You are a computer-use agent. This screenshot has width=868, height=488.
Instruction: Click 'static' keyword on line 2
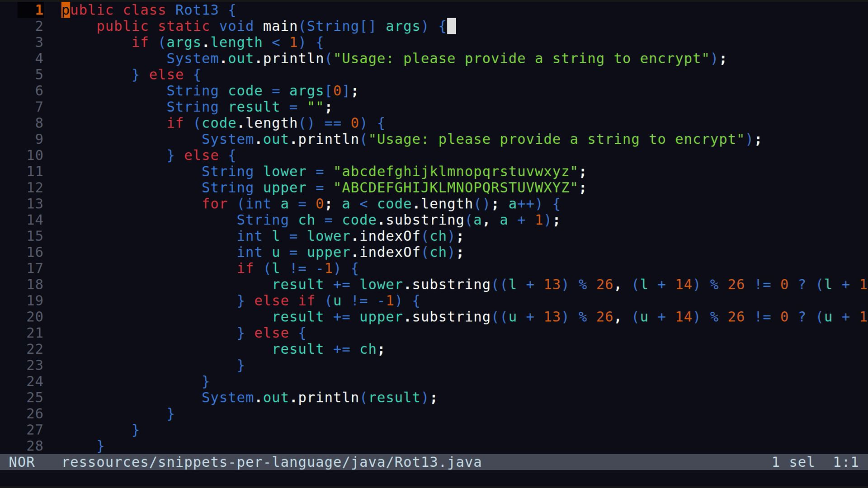[184, 26]
